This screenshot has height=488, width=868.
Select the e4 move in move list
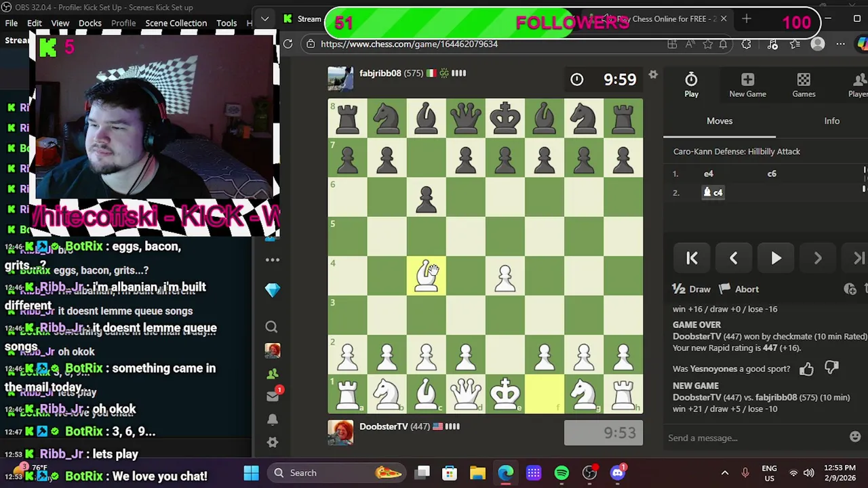[x=708, y=174]
